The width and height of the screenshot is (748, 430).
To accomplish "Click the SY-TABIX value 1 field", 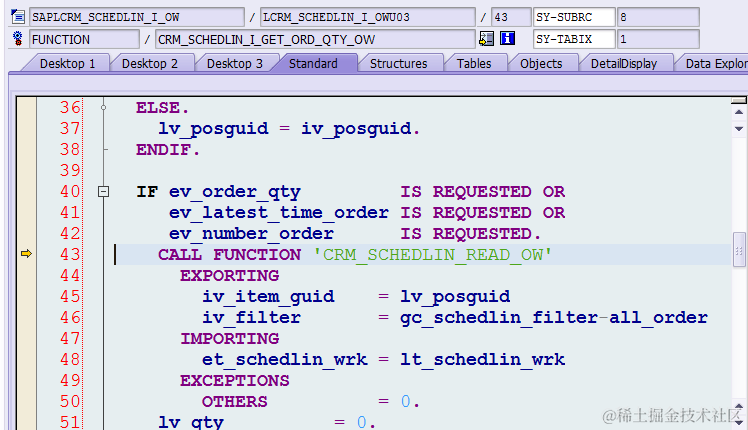I will click(658, 39).
